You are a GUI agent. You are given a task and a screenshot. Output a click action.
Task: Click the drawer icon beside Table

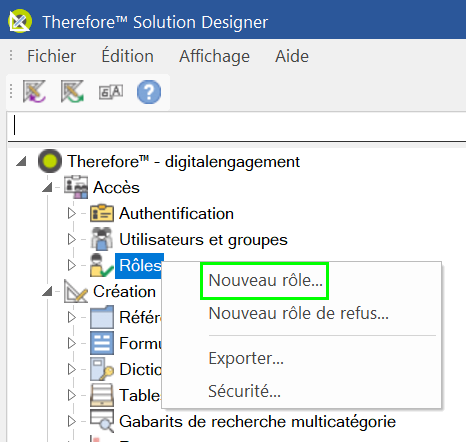point(102,395)
